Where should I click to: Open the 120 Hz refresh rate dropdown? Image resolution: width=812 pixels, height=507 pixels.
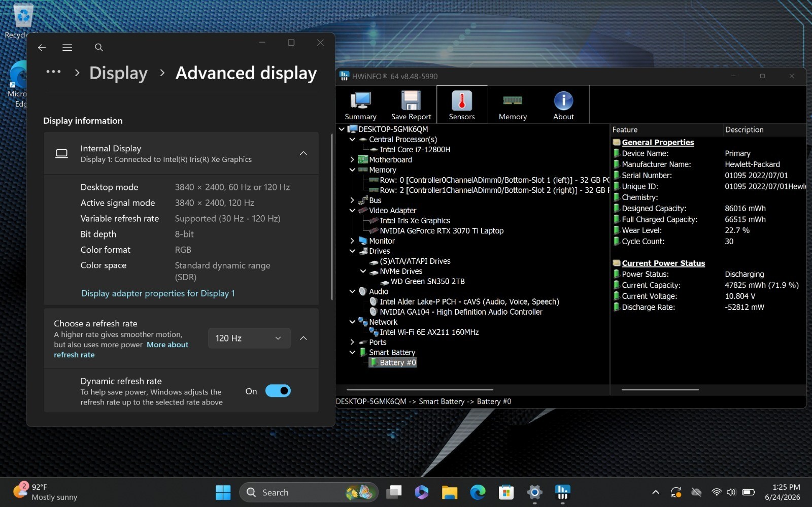coord(249,338)
